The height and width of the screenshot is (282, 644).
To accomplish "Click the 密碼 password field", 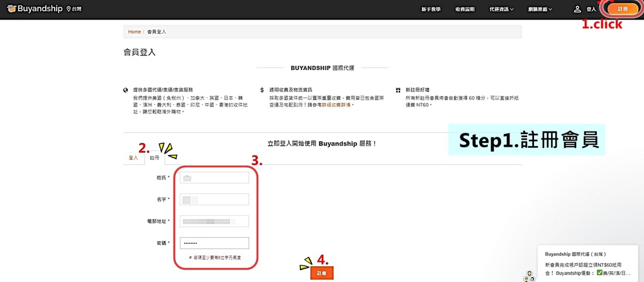I will [214, 244].
